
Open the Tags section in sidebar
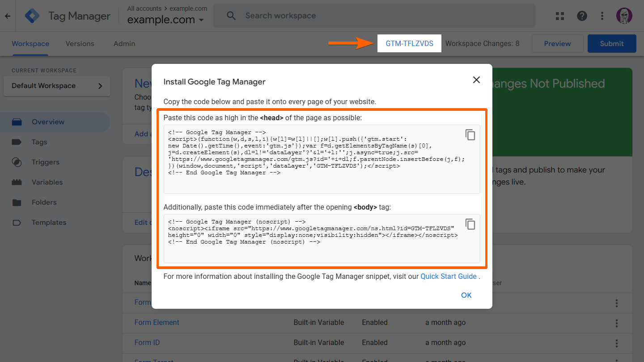click(39, 142)
